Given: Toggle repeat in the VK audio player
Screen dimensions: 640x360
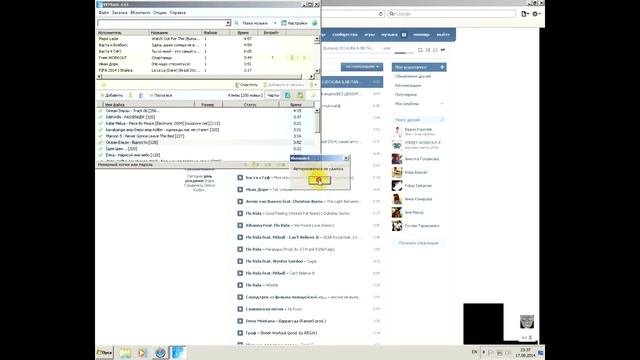Looking at the screenshot, I should 420,50.
